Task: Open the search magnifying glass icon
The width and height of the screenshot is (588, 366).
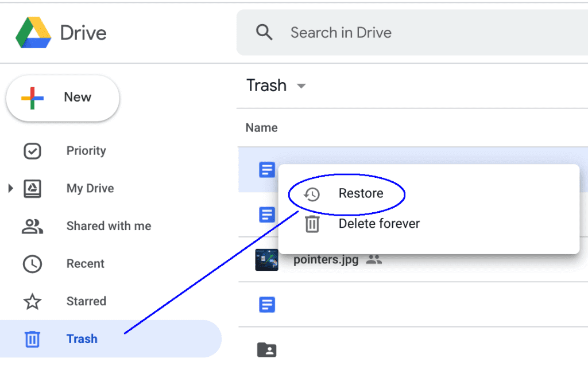Action: click(264, 32)
